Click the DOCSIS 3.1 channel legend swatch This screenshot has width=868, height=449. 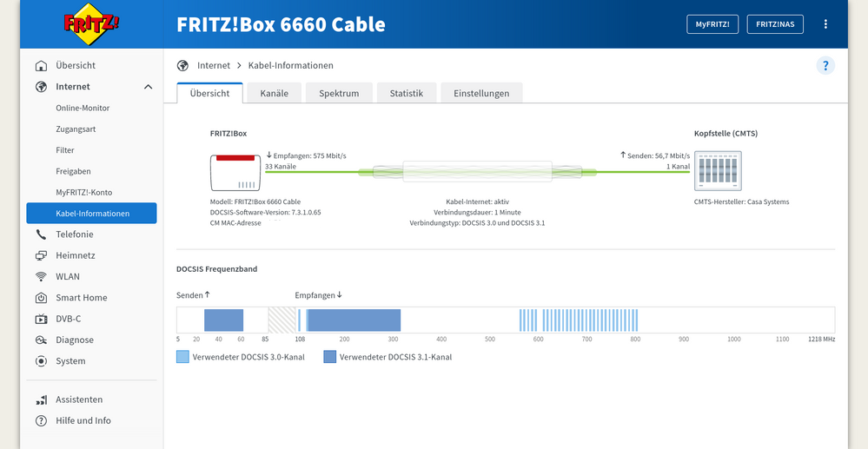tap(330, 357)
